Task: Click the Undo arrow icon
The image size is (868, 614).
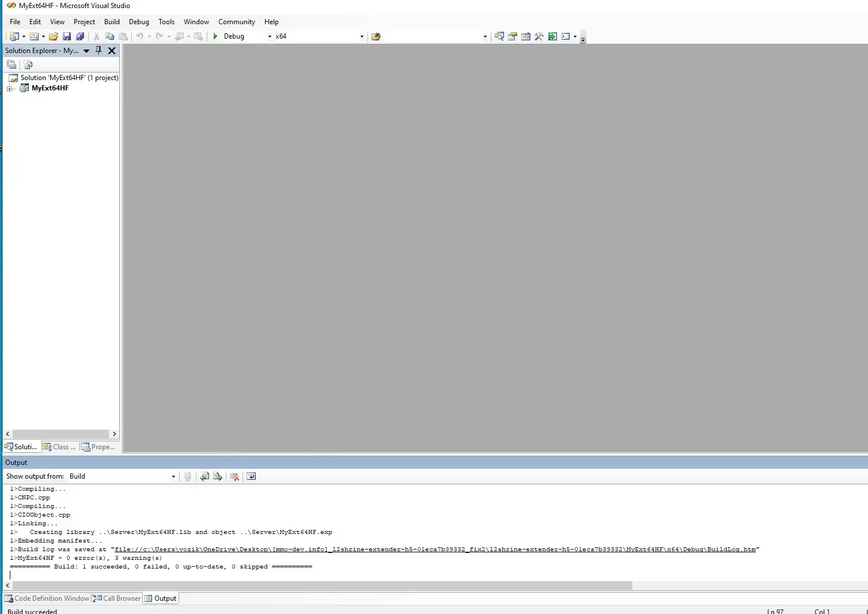Action: pos(140,36)
